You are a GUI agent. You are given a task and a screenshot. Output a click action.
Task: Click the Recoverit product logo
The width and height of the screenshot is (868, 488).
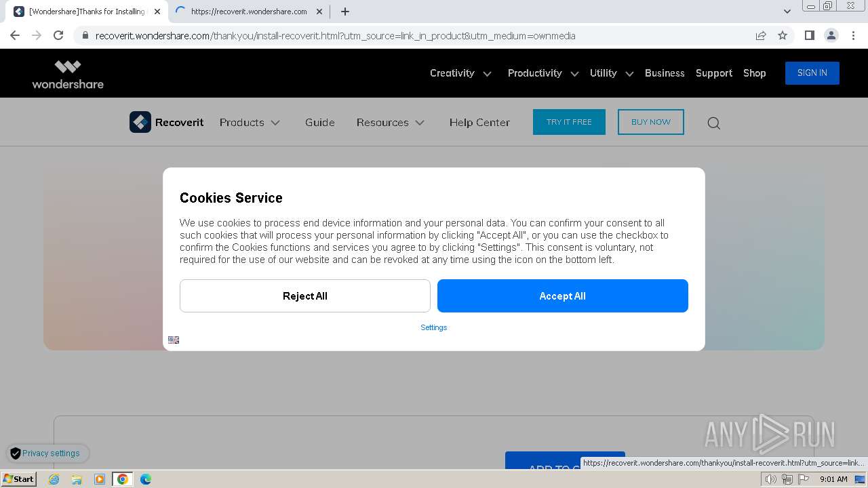pyautogui.click(x=167, y=122)
